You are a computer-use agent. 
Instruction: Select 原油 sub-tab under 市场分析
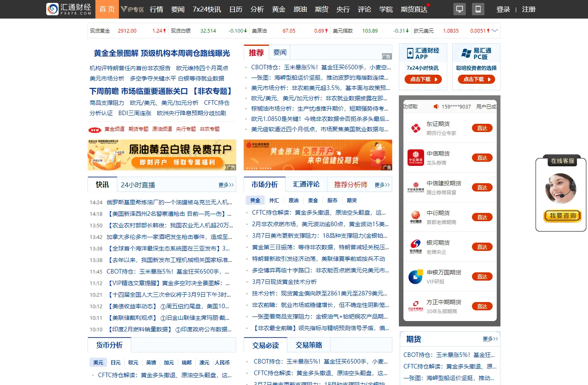tap(294, 201)
